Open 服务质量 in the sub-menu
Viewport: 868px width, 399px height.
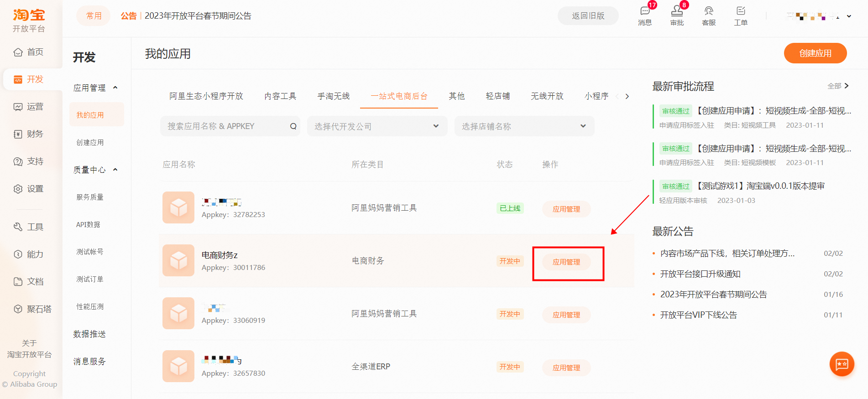coord(90,197)
